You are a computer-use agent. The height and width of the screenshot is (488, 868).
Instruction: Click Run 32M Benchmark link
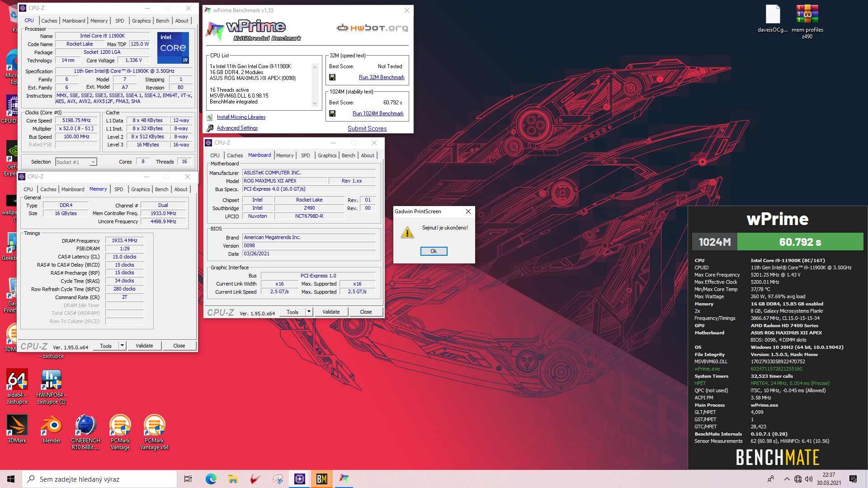click(x=382, y=77)
